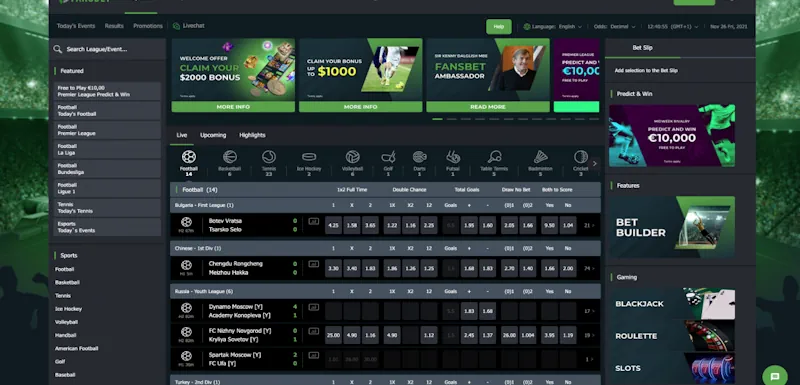The image size is (800, 385).
Task: Open Odds Decimal dropdown
Action: click(615, 27)
